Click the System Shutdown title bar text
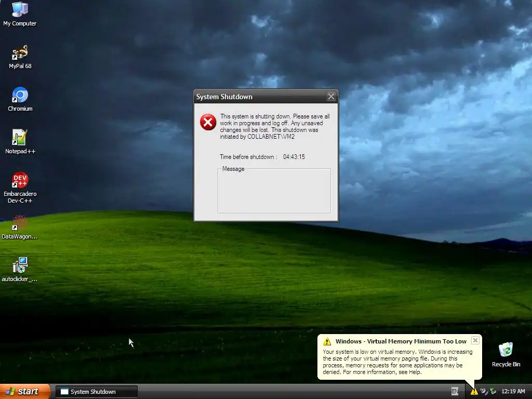Screen dimensions: 532x399 click(x=224, y=97)
